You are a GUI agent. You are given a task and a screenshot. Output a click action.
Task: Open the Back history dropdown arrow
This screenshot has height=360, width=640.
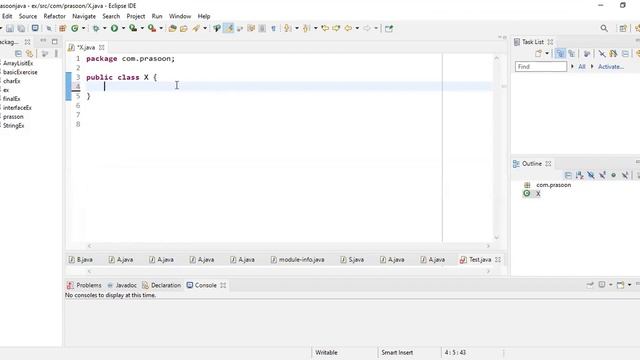pos(357,28)
